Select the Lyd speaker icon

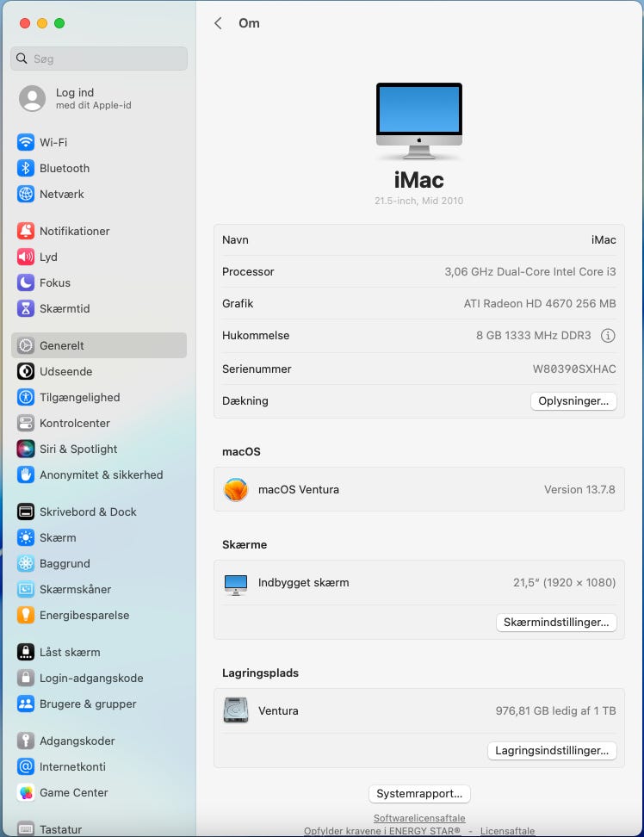click(26, 257)
